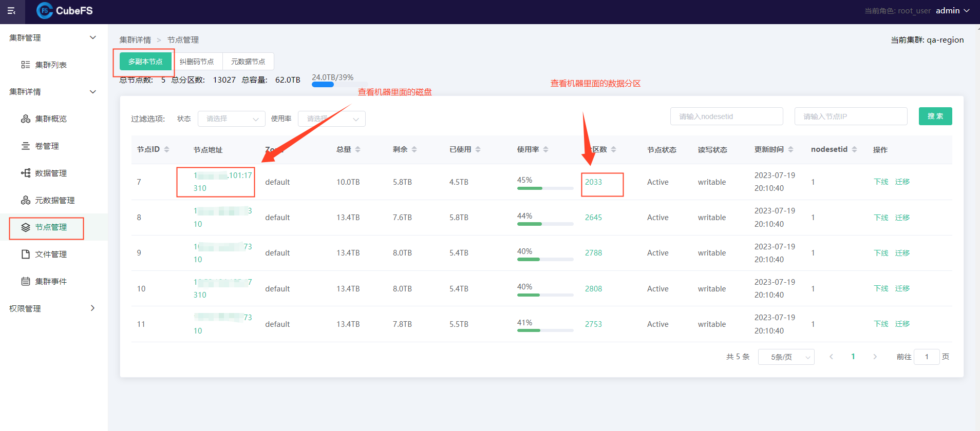This screenshot has width=980, height=431.
Task: Click partition count 2033 link
Action: click(x=593, y=182)
